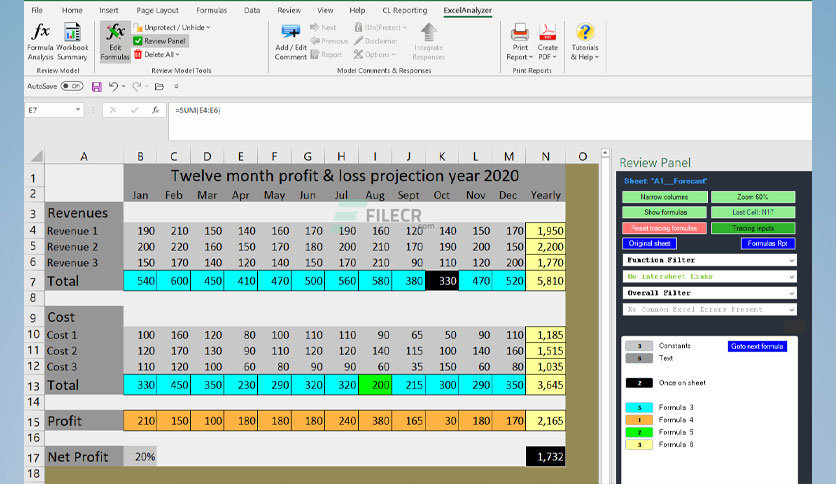The image size is (836, 484).
Task: Click the Narrow columns button
Action: (664, 197)
